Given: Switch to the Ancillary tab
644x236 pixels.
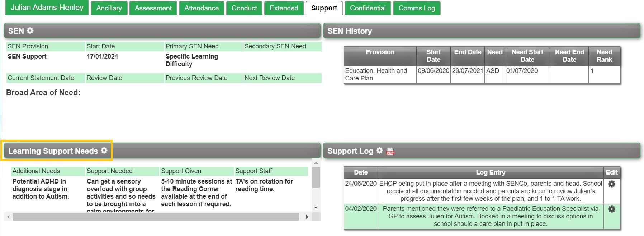Looking at the screenshot, I should tap(109, 8).
